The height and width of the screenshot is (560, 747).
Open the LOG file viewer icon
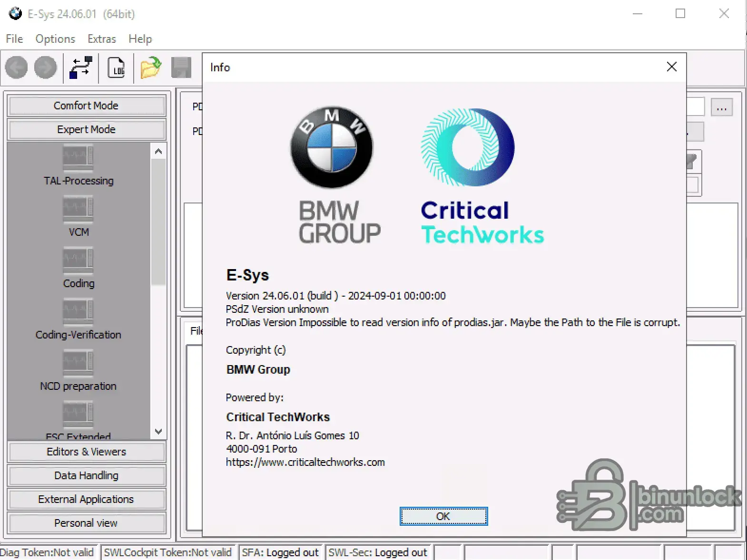[x=117, y=68]
